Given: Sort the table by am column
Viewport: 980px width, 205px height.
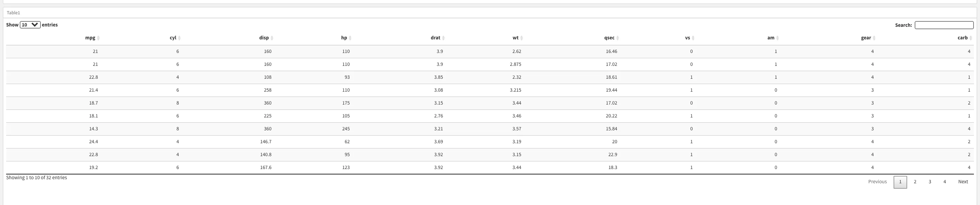Looking at the screenshot, I should (x=778, y=38).
